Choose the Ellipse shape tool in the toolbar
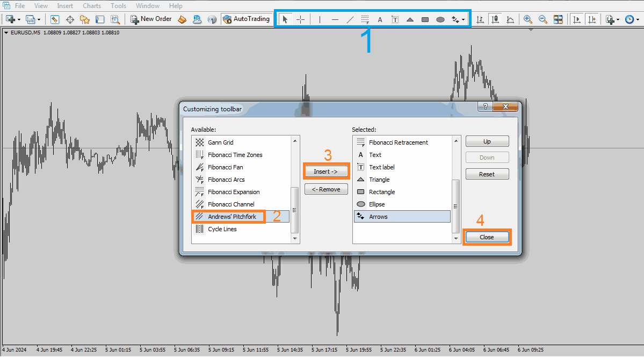Viewport: 644px width, 357px height. pyautogui.click(x=440, y=19)
